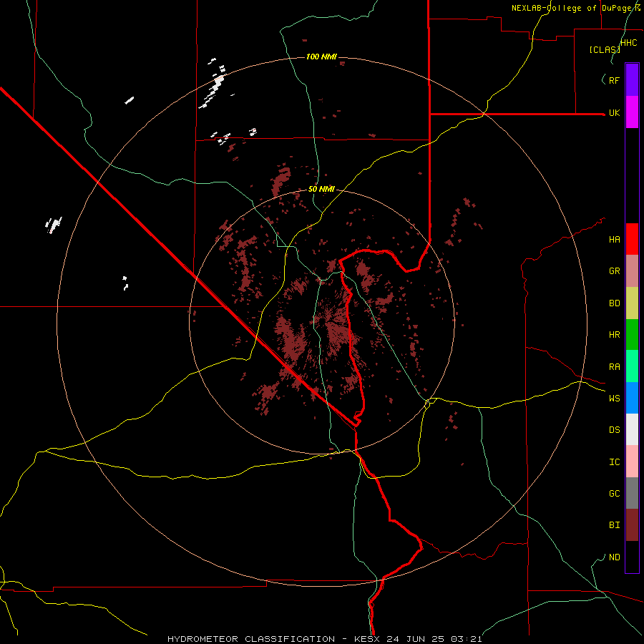644x644 pixels.
Task: Click the 24 JUN 25 date
Action: click(417, 639)
